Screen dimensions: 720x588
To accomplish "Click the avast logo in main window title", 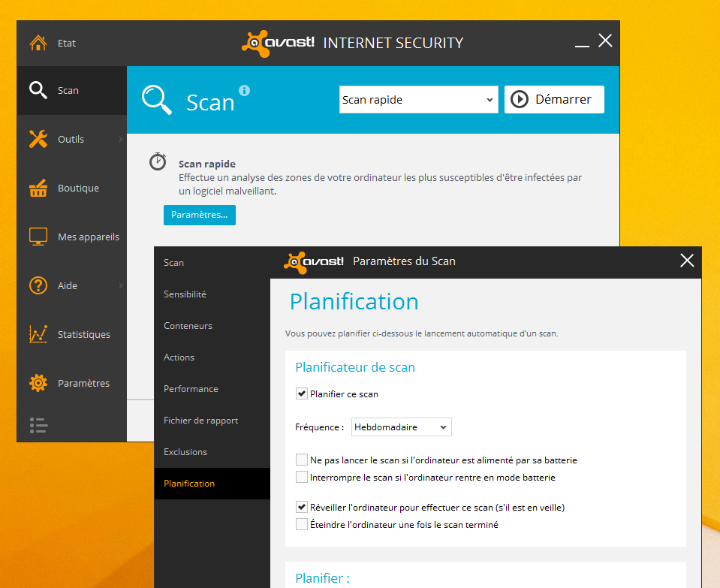I will coord(279,44).
